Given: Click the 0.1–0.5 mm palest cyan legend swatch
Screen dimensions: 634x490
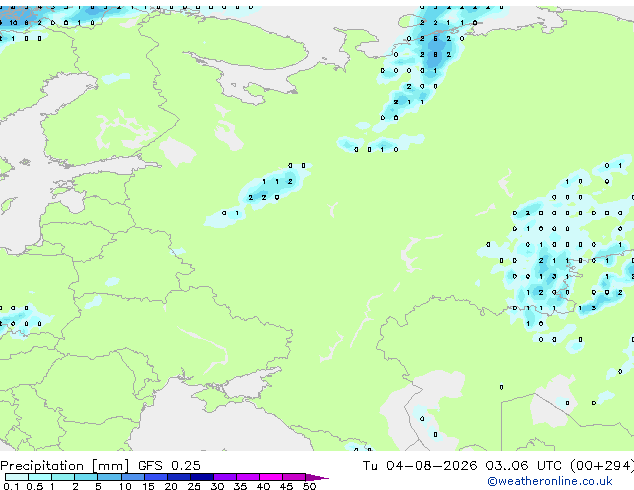Looking at the screenshot, I should point(17,477).
